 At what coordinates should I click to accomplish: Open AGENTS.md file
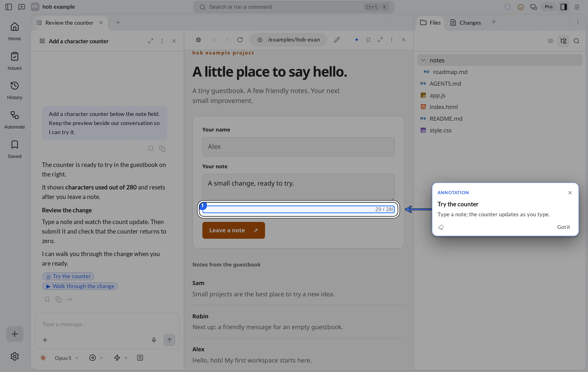click(445, 84)
